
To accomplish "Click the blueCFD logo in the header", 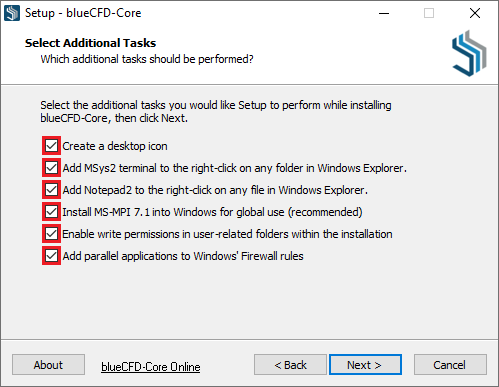I will 469,53.
